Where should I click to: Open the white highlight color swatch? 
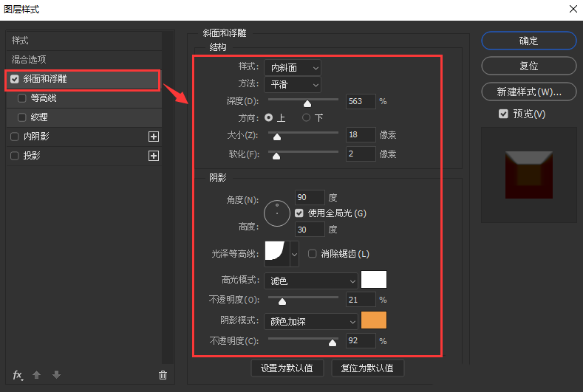[x=374, y=279]
